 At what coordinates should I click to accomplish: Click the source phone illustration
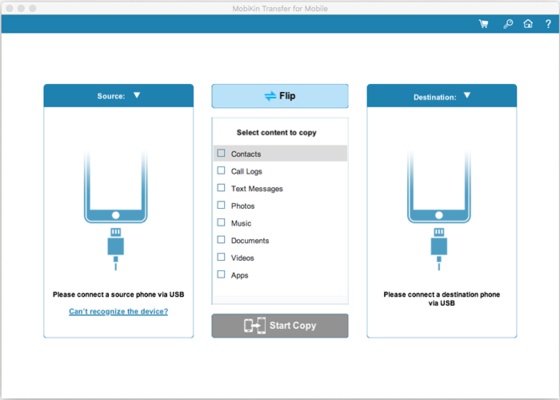116,187
